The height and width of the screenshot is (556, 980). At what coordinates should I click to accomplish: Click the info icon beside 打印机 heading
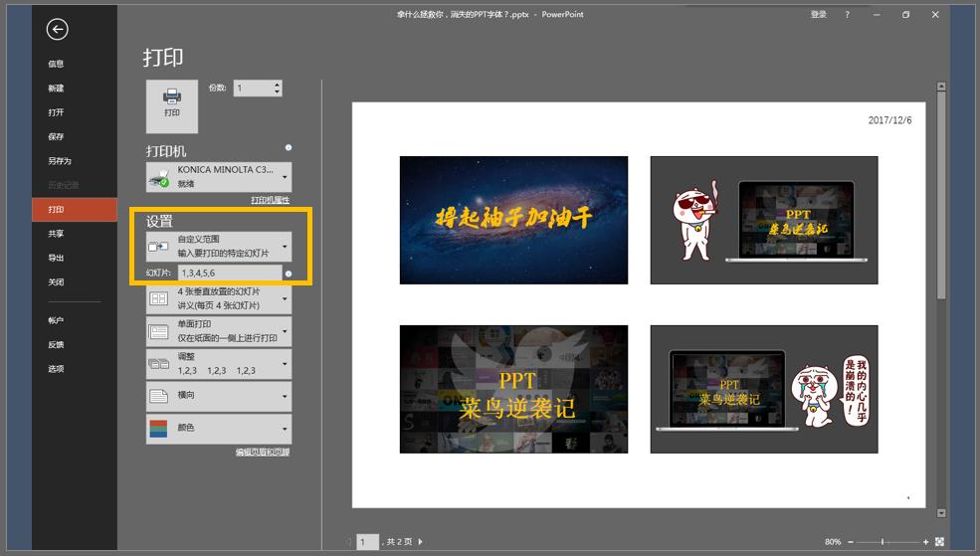(289, 147)
